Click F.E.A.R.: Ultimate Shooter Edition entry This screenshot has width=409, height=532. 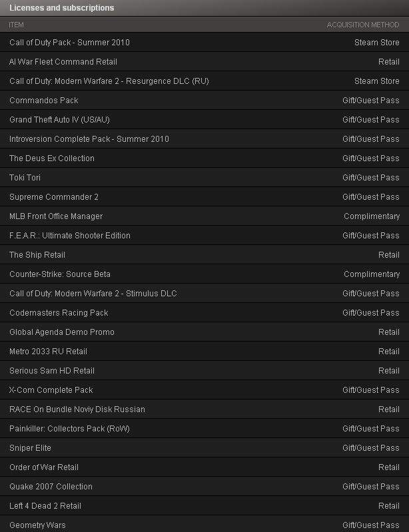tap(204, 236)
